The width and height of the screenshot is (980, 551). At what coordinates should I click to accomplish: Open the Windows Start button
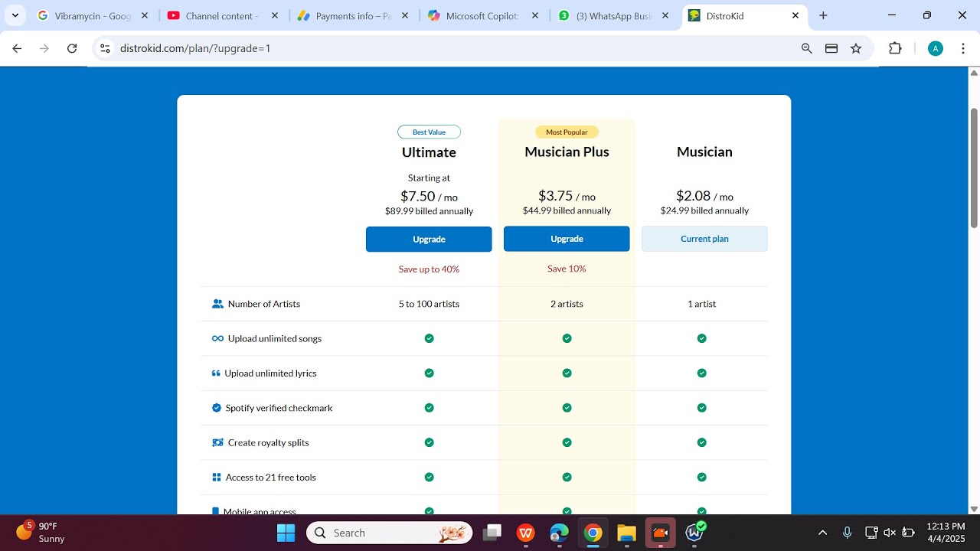tap(286, 533)
